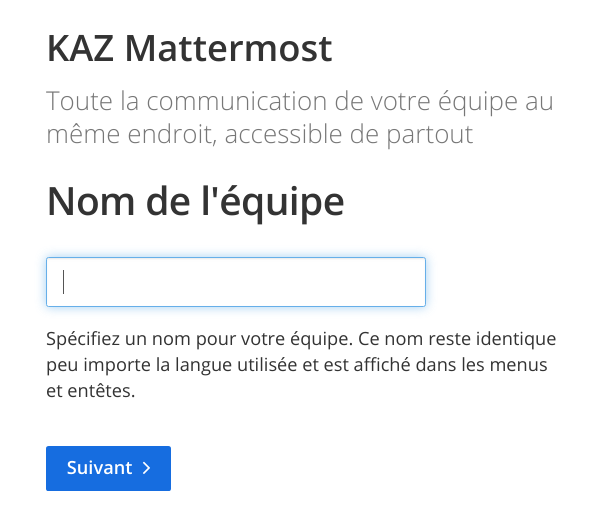
Task: Focus the team name input field
Action: pos(236,282)
